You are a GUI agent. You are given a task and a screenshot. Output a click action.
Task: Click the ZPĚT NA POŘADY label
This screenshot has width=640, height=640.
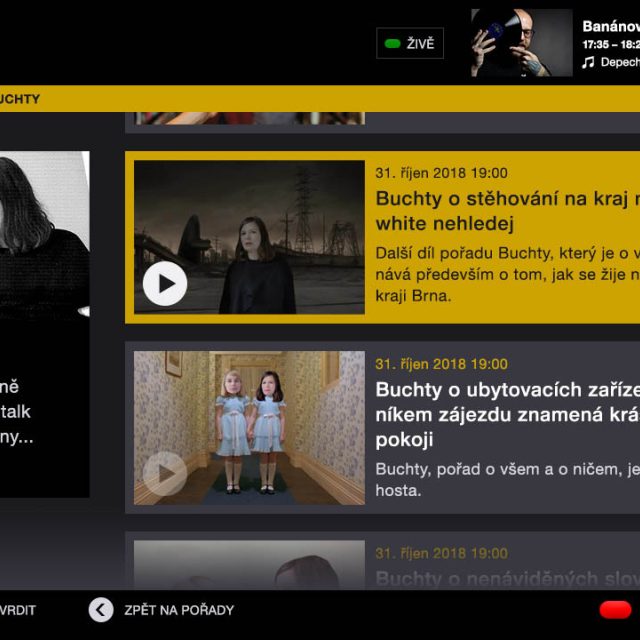coord(179,610)
